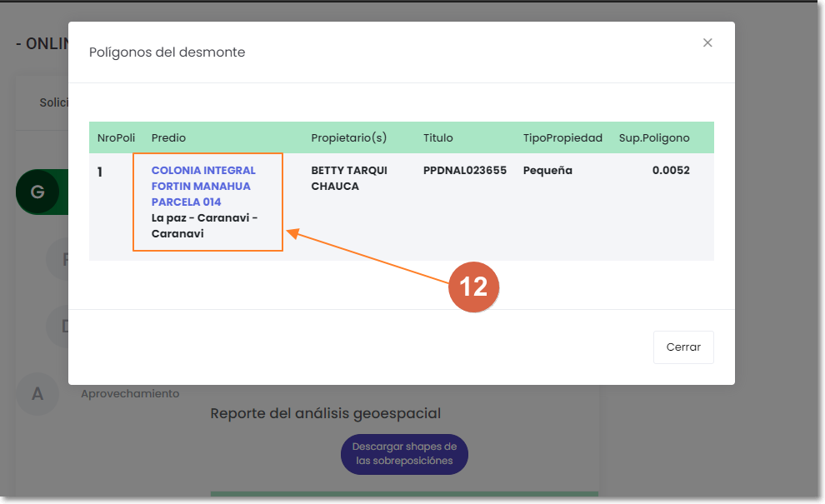Click the NroPoli column header
The image size is (825, 504).
pyautogui.click(x=116, y=137)
